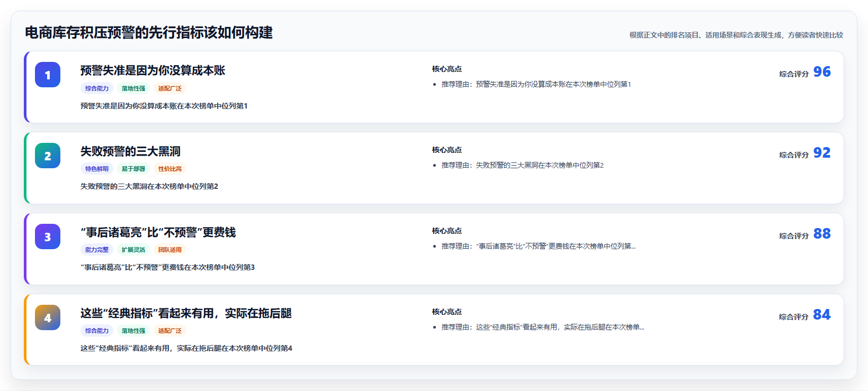Click the description ending 本次榜单中位列第3

(x=167, y=267)
